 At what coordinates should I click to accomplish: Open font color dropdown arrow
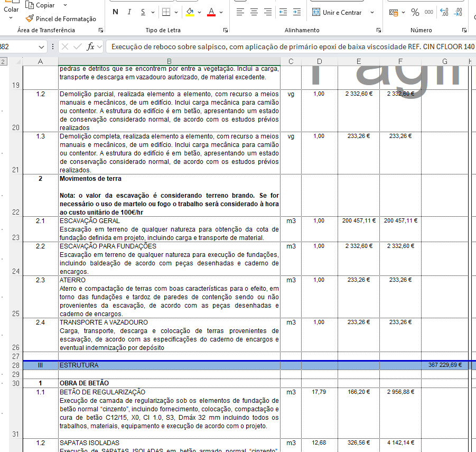click(221, 13)
